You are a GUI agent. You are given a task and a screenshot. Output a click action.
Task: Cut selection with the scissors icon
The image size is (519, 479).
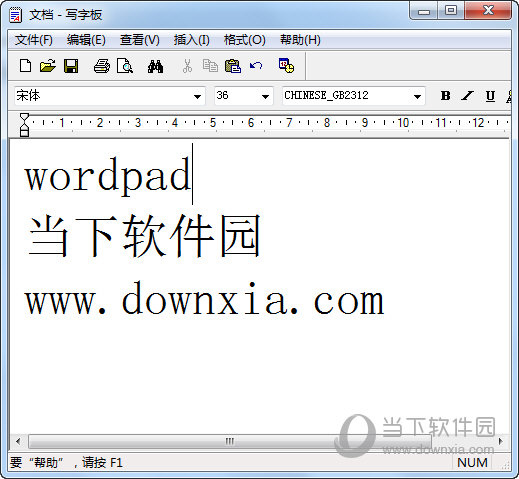click(187, 66)
